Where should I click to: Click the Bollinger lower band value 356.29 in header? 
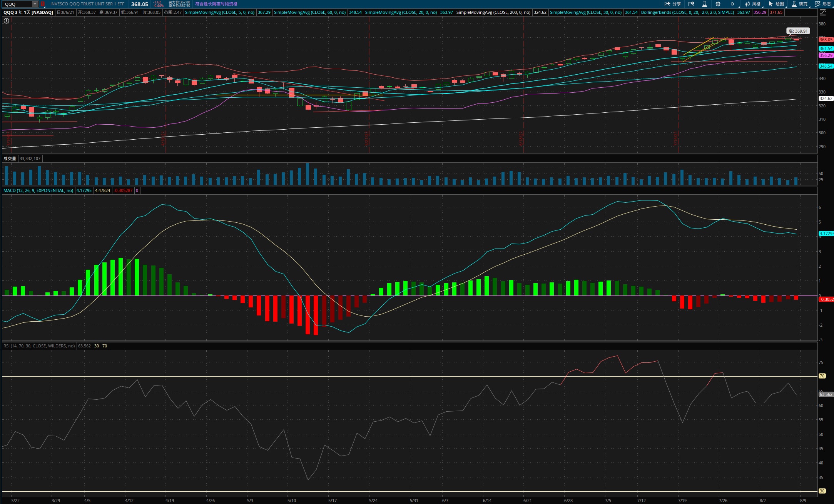[760, 12]
